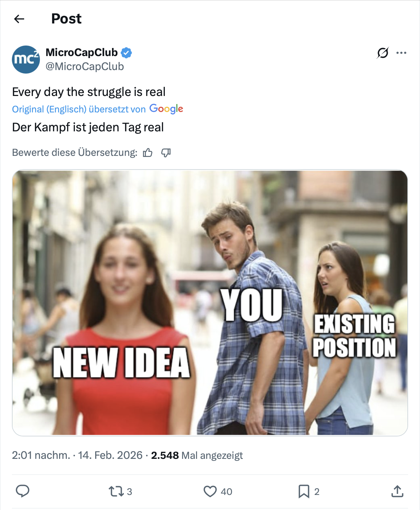Screen dimensions: 420x510
Task: Reply using the speech bubble icon
Action: click(x=23, y=491)
